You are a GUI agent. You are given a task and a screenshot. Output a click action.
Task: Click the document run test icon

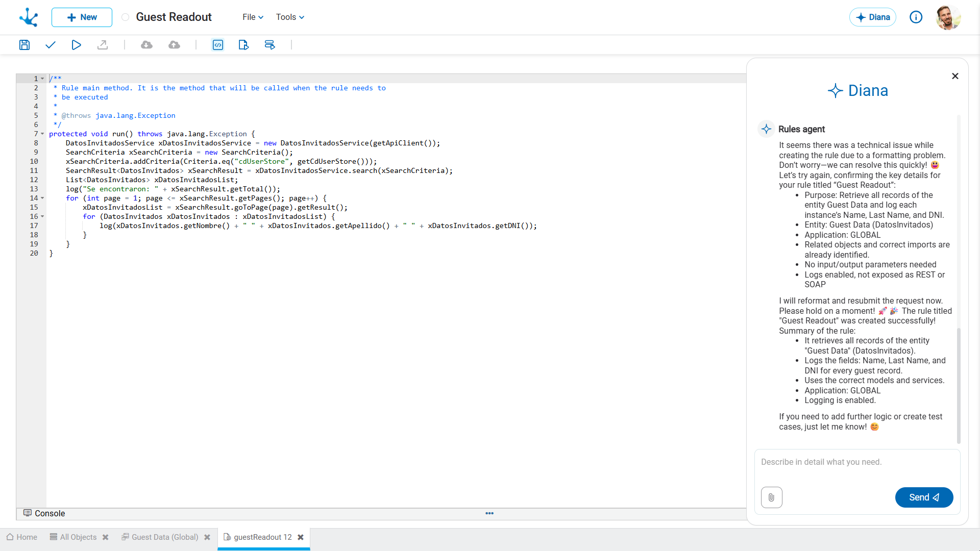click(243, 45)
